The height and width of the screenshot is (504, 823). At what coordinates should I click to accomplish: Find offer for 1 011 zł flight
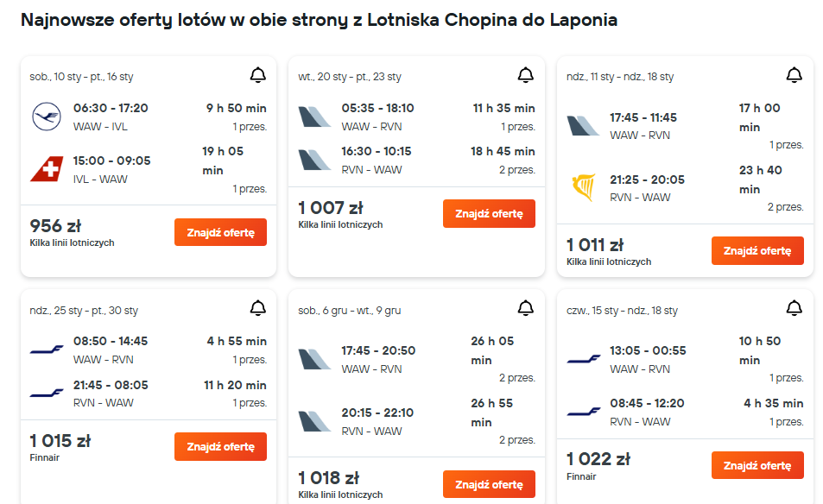757,251
